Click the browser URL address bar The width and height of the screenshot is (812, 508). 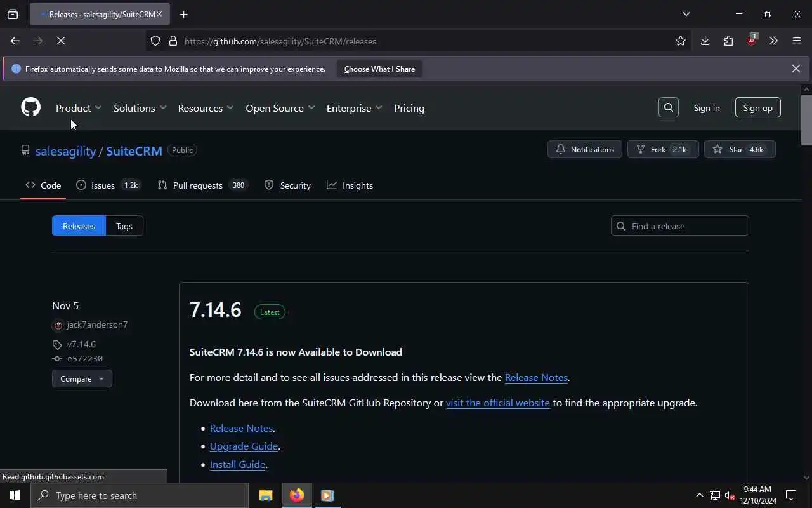point(419,41)
